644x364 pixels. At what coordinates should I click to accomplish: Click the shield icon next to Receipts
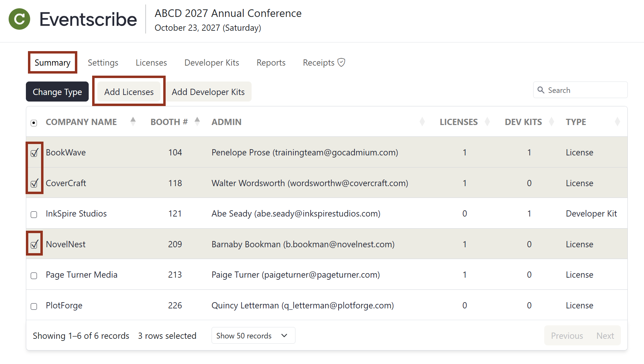[x=341, y=63]
